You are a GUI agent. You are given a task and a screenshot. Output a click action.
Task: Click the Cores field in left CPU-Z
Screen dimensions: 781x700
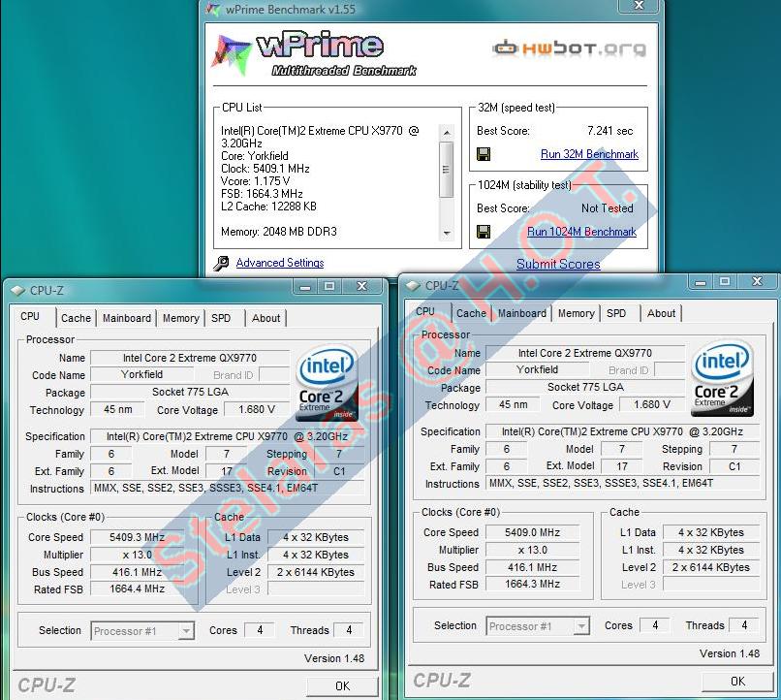(x=260, y=630)
